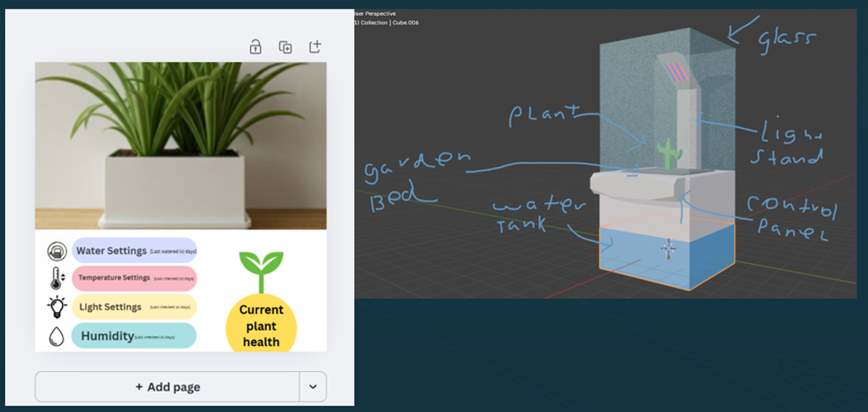
Task: Select the yellow Current plant health circle
Action: [x=261, y=324]
